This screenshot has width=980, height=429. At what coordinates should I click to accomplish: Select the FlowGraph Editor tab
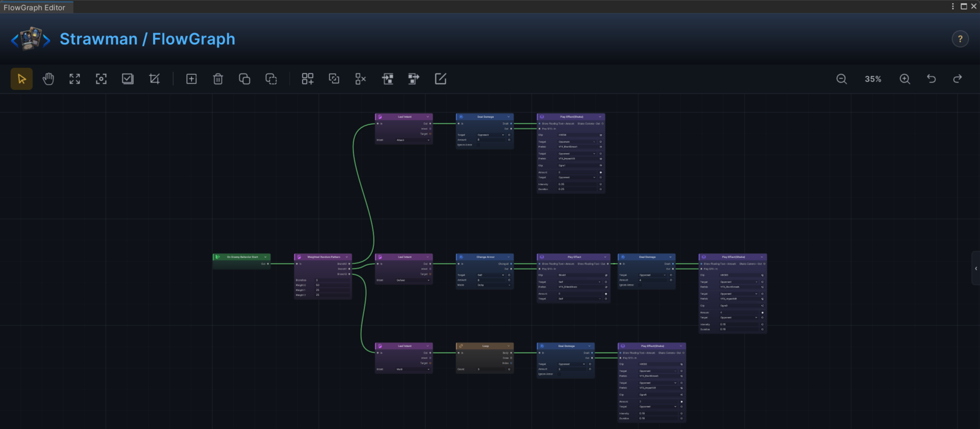[x=36, y=7]
